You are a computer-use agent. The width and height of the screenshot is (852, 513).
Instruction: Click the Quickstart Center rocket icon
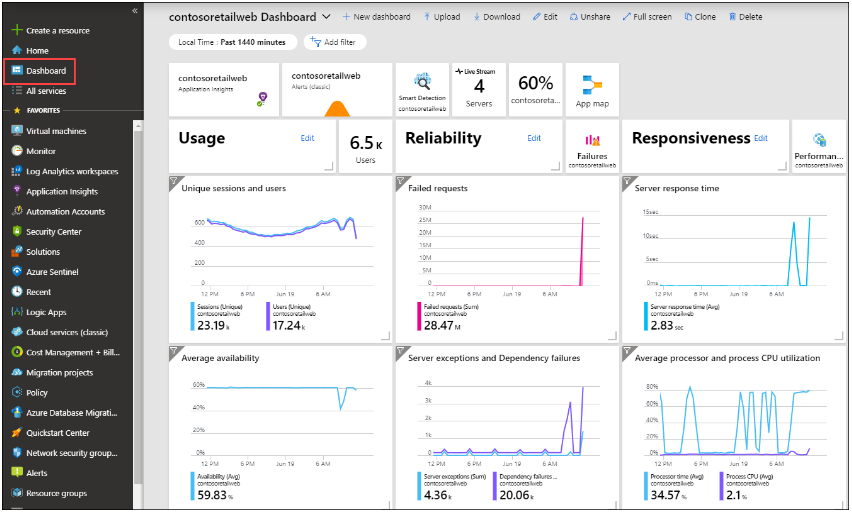pos(17,433)
